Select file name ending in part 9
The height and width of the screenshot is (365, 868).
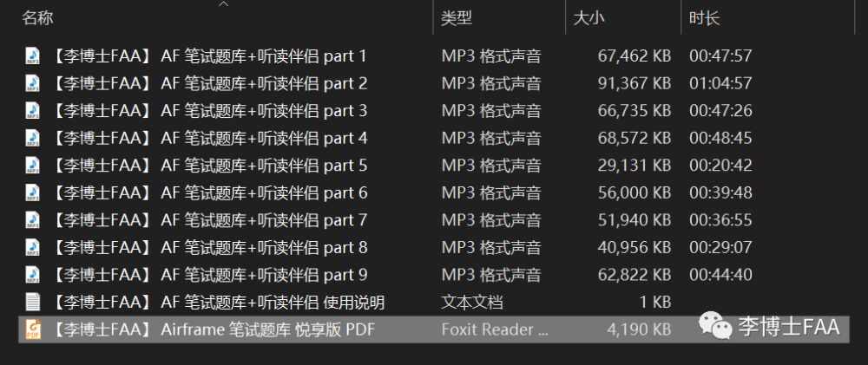[210, 275]
